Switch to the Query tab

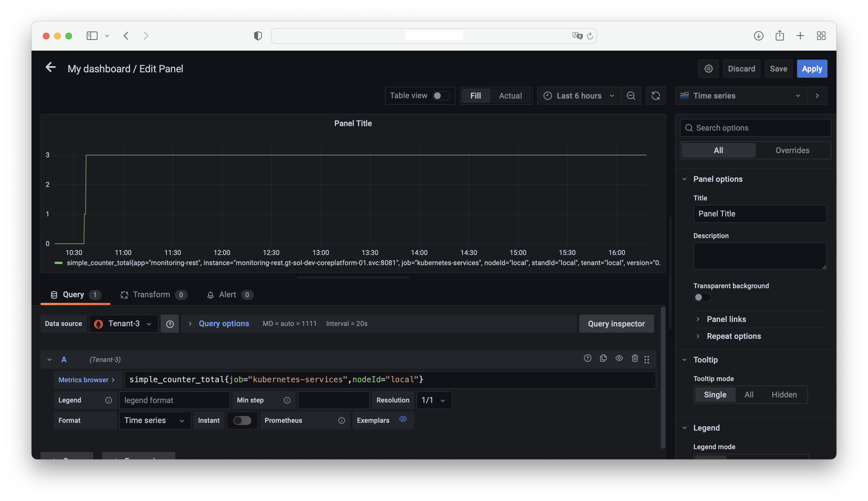(x=76, y=295)
